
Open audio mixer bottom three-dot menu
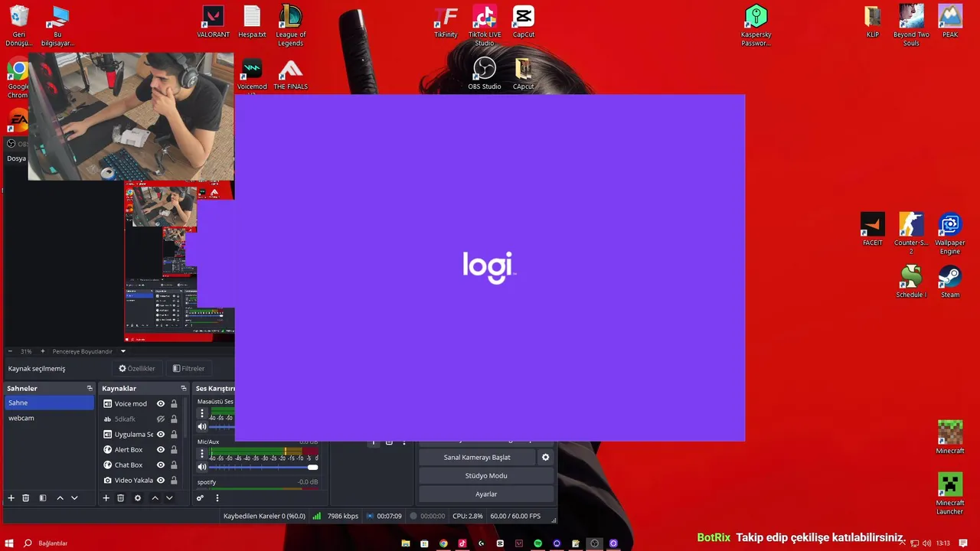pos(217,498)
